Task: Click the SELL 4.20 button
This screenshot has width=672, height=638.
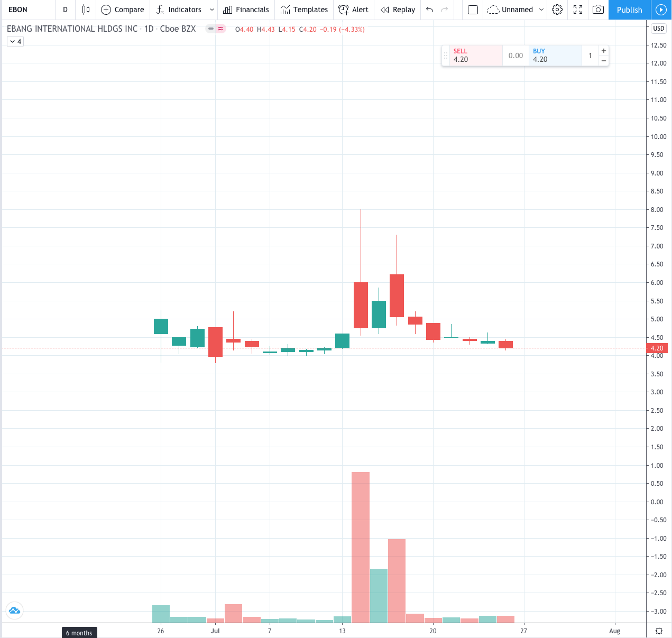Action: pyautogui.click(x=475, y=56)
